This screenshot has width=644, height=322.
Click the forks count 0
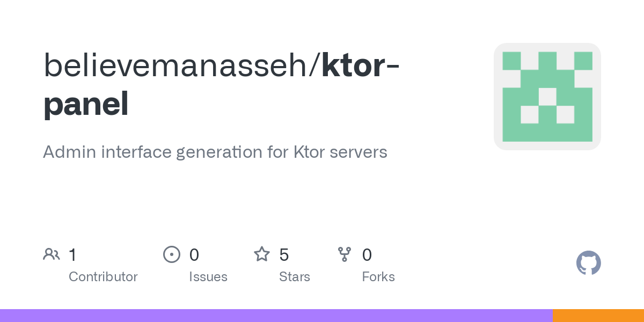pyautogui.click(x=367, y=254)
